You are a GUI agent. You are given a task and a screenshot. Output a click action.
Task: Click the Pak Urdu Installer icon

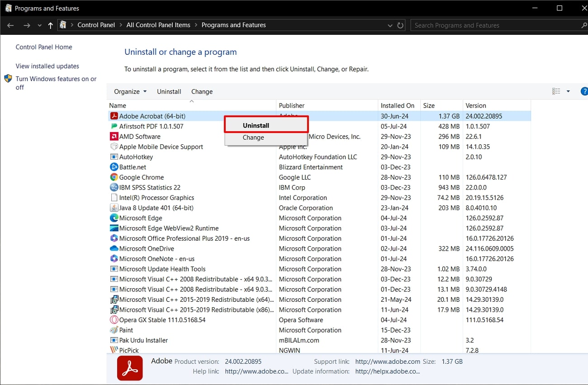point(114,340)
